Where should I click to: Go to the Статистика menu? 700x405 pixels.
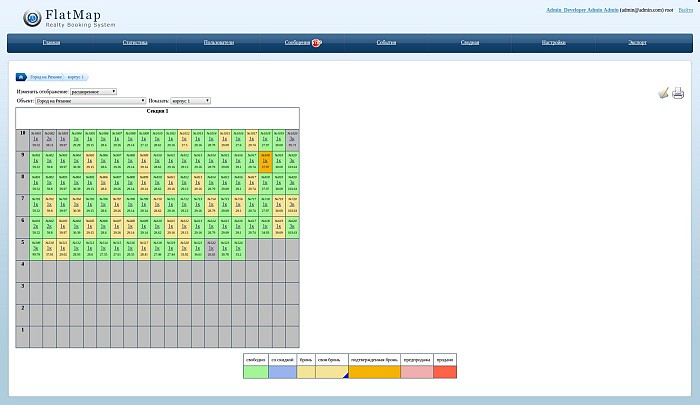(x=135, y=43)
